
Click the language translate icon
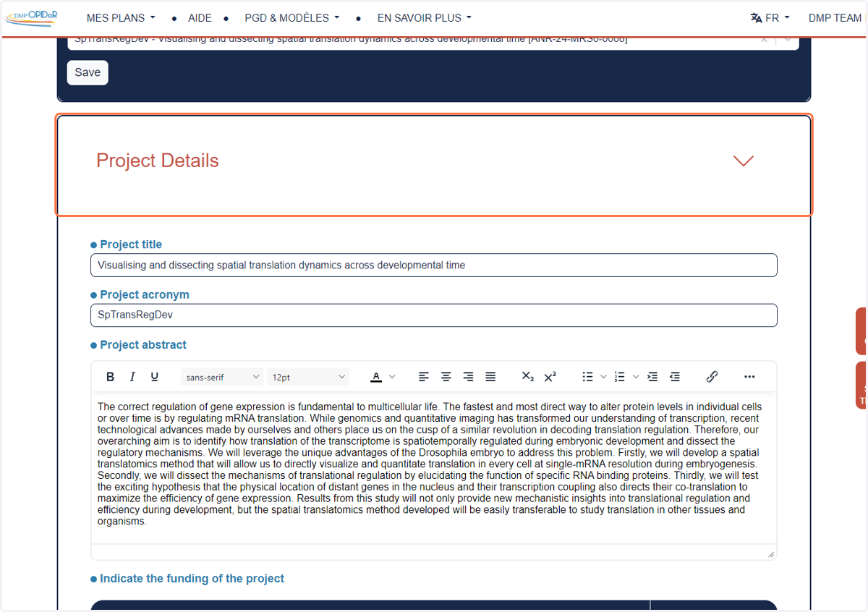[756, 18]
